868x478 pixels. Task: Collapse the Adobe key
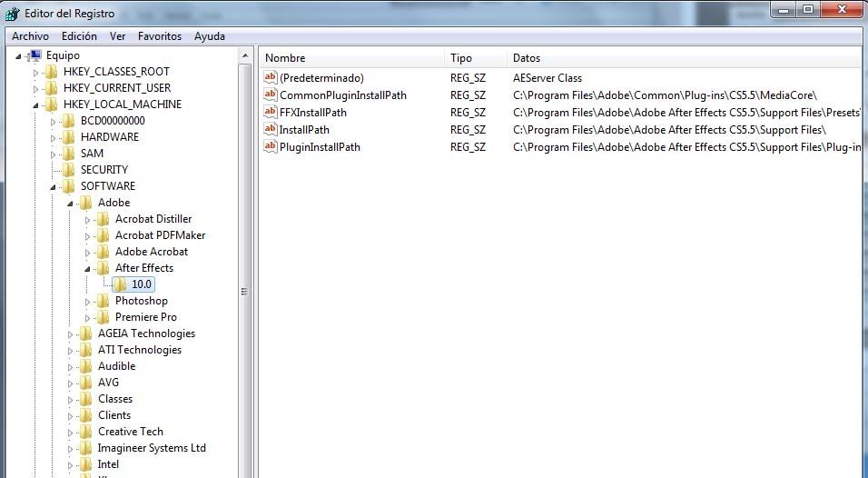click(x=70, y=204)
